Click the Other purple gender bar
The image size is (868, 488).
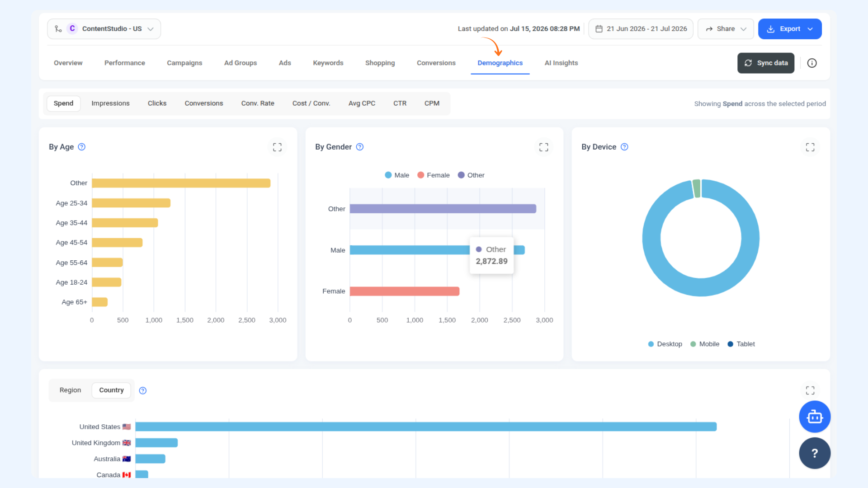click(x=443, y=209)
